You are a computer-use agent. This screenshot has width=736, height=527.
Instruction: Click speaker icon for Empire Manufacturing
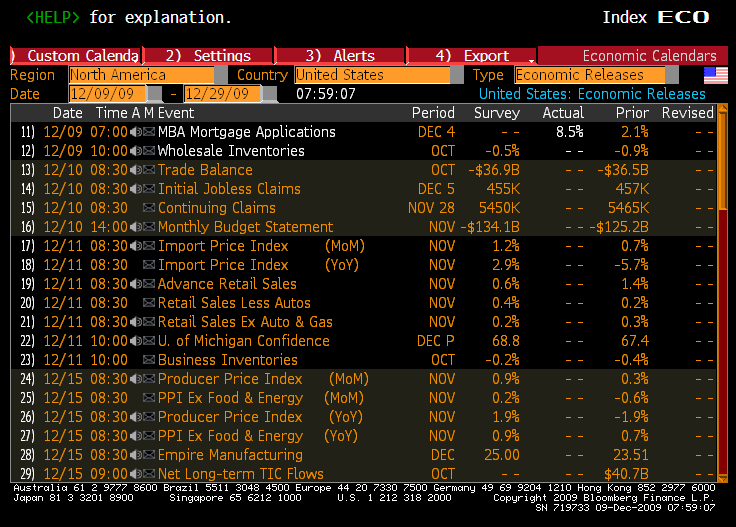point(136,455)
